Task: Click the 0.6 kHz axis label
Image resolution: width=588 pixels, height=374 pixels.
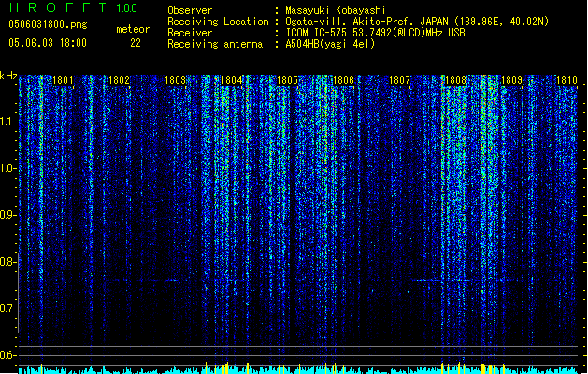Action: coord(7,355)
